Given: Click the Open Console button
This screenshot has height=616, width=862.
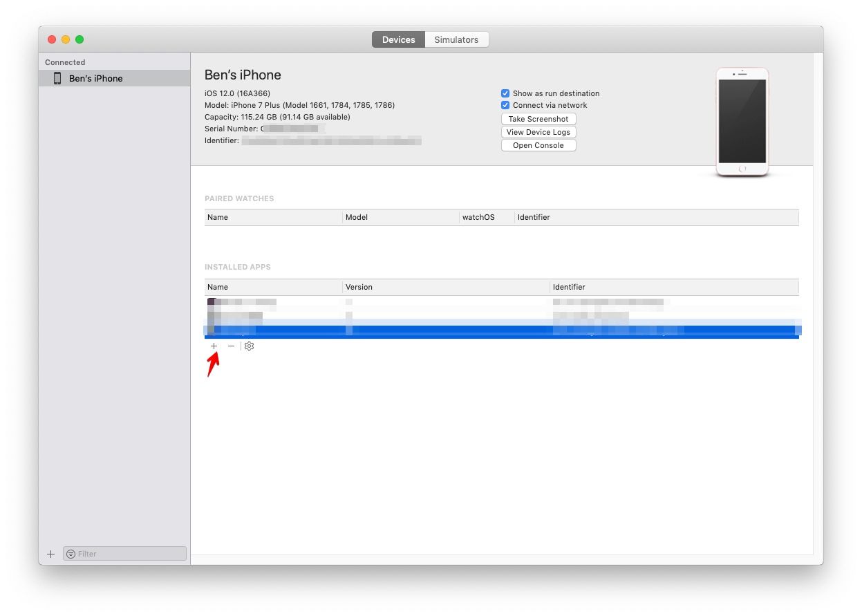Looking at the screenshot, I should coord(538,145).
